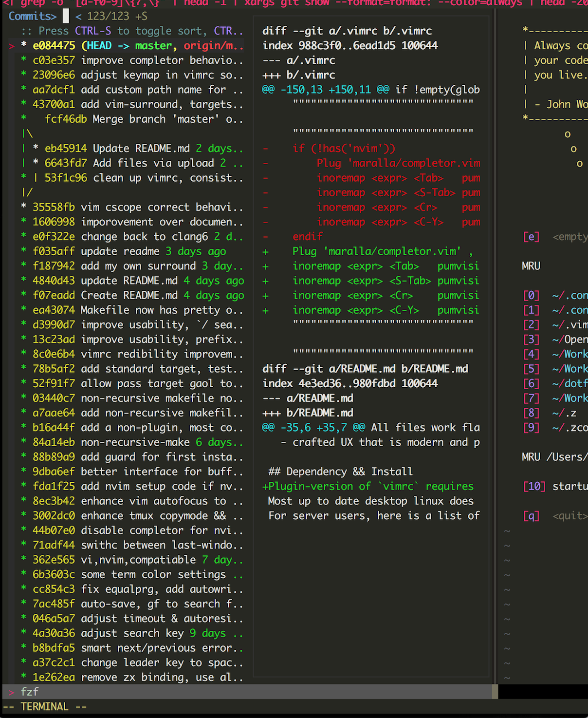Select commit e0f322e change back to clang6

click(131, 237)
